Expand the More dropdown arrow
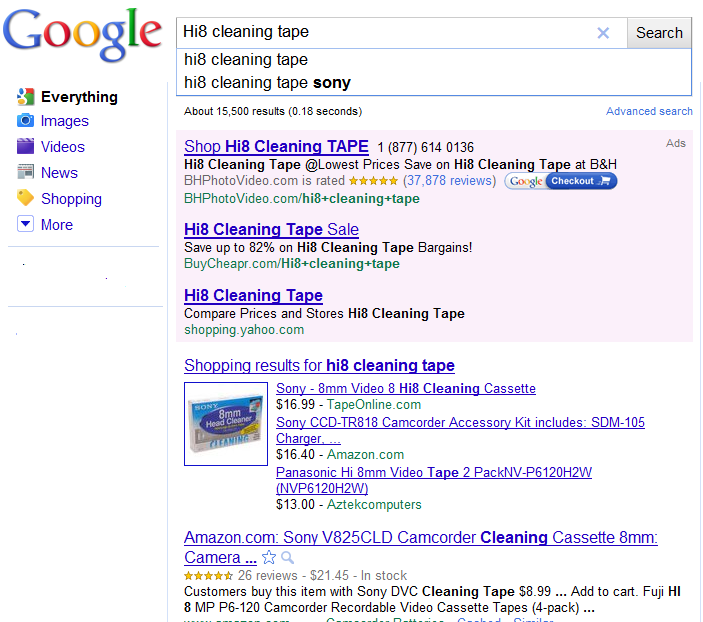Viewport: 703px width, 622px height. [x=25, y=223]
